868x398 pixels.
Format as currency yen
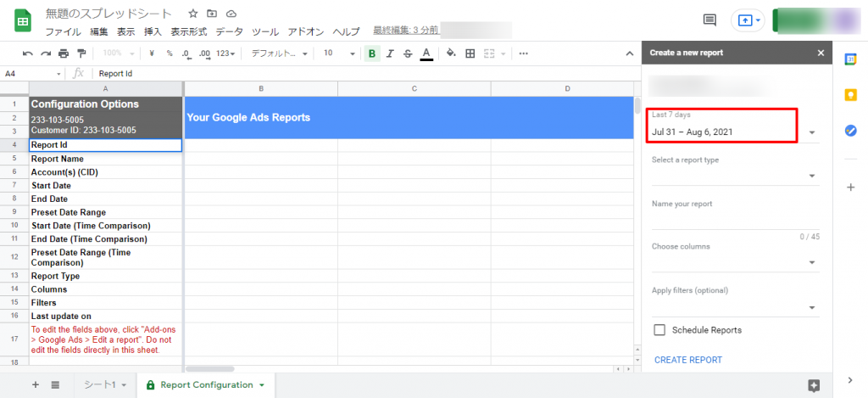click(152, 53)
